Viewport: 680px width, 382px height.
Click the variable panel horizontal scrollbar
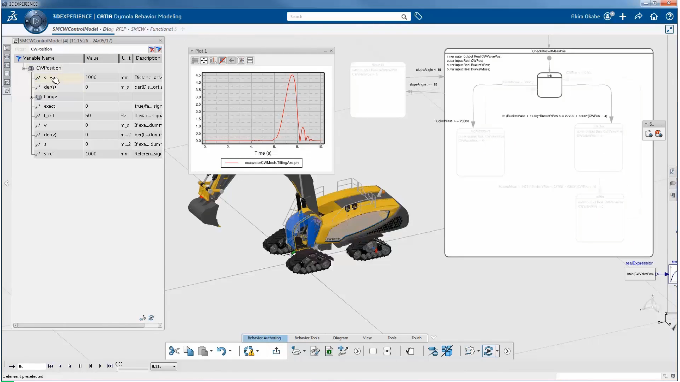pos(88,326)
